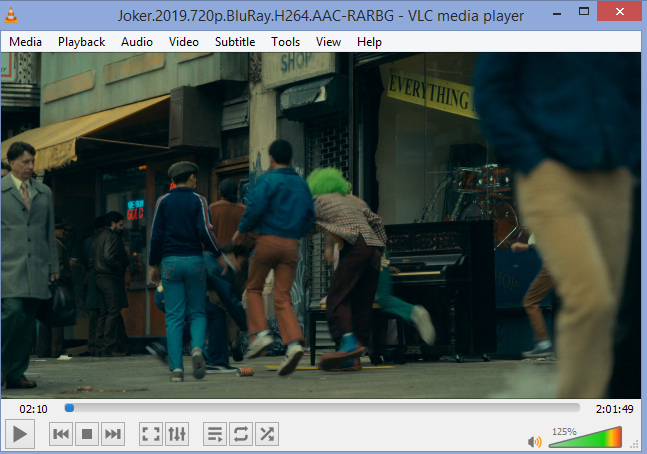This screenshot has width=647, height=454.
Task: Minimize the VLC window
Action: [x=557, y=14]
